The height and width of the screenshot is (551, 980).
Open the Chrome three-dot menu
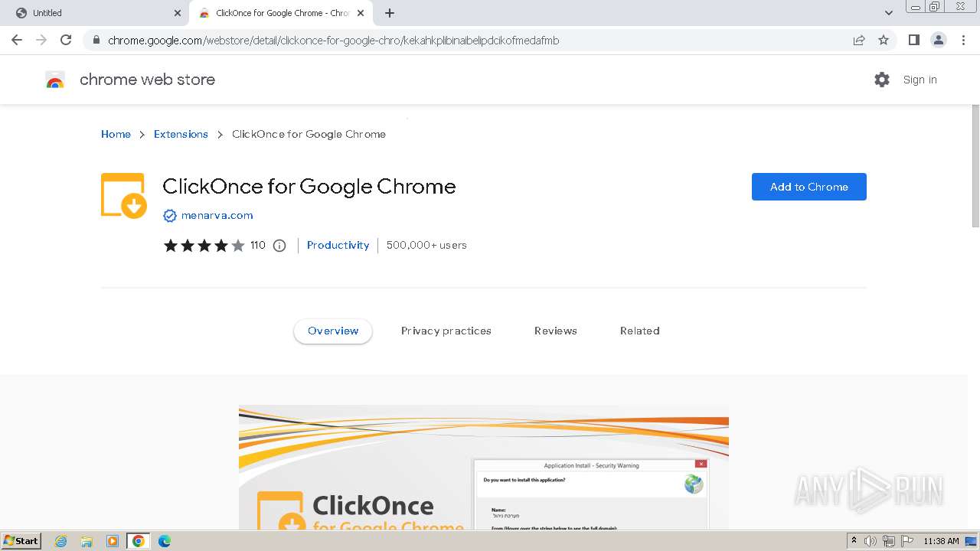963,40
